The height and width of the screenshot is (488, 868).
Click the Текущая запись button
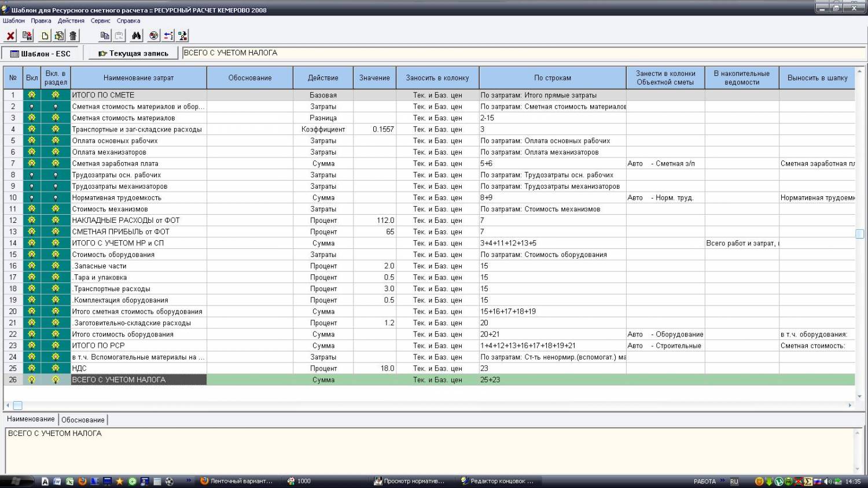tap(133, 53)
